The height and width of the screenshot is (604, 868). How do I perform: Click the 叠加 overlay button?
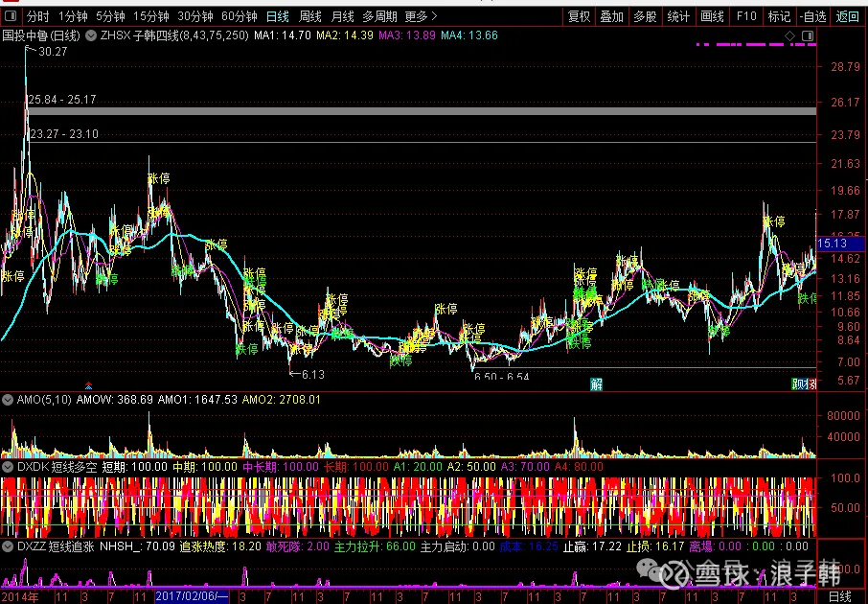[x=611, y=16]
